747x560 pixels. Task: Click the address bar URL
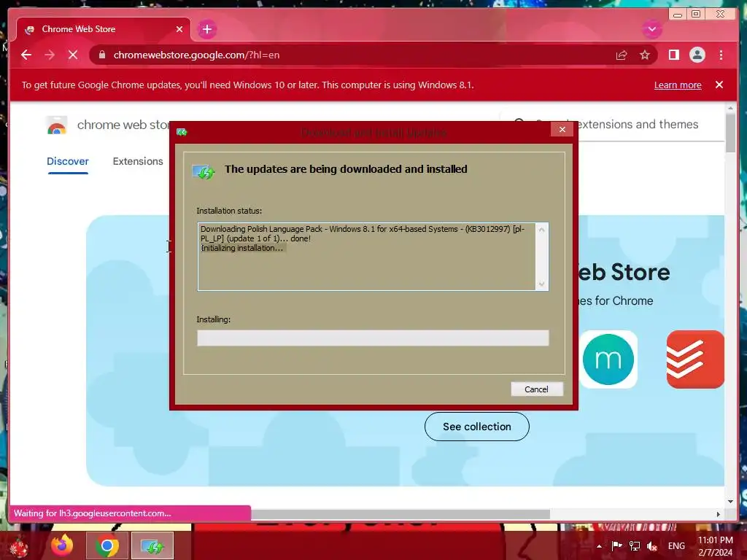[196, 55]
